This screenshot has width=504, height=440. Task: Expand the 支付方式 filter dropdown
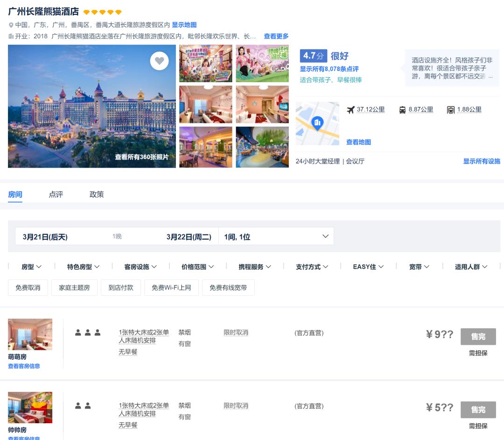click(312, 267)
